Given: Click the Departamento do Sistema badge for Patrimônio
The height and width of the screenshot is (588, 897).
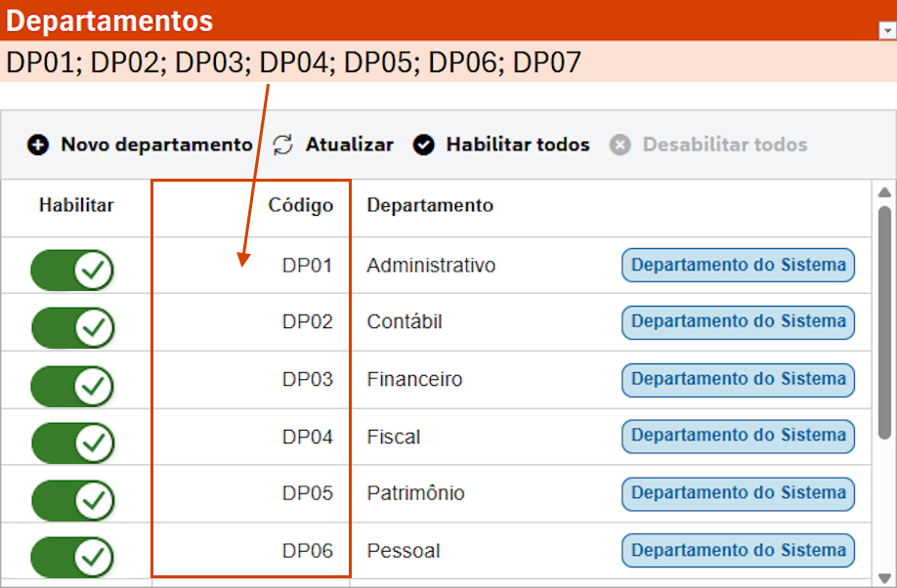Looking at the screenshot, I should (x=738, y=493).
